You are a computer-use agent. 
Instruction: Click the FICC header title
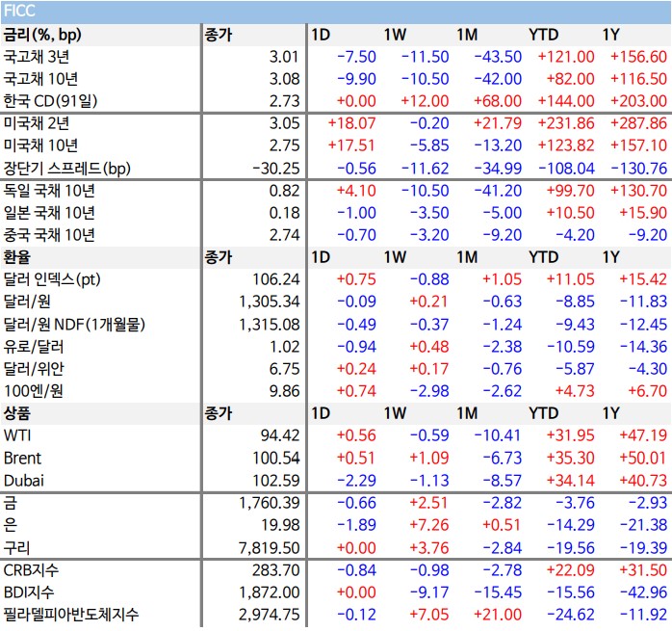point(19,11)
